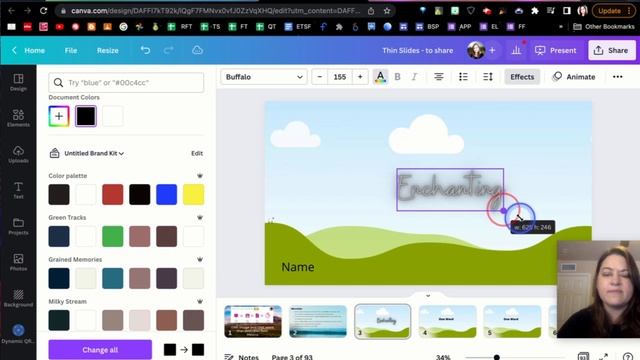The image size is (640, 360).
Task: Open the Elements sidebar panel
Action: (x=18, y=118)
